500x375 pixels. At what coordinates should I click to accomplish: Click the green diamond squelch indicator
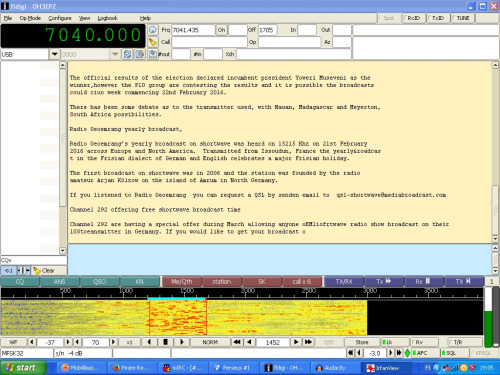(x=407, y=353)
